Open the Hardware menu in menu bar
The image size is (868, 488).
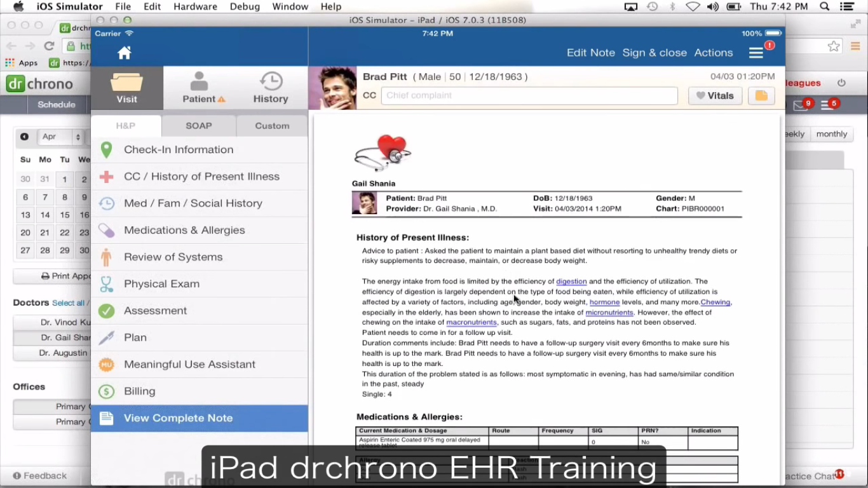[x=194, y=6]
